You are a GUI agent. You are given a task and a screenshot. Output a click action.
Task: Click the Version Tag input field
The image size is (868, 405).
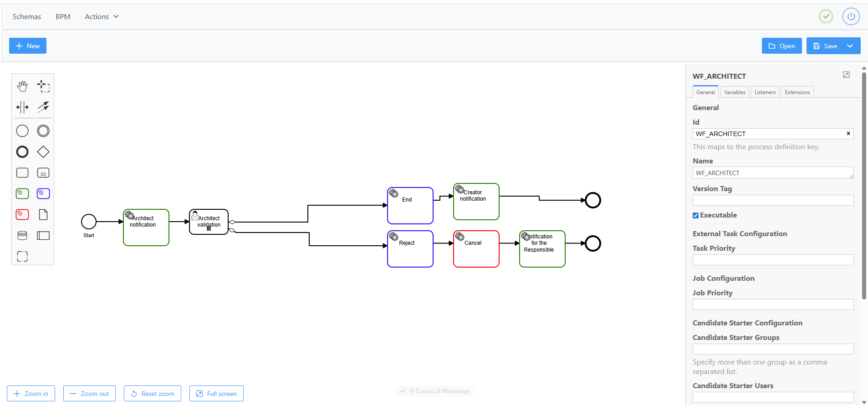pos(773,201)
